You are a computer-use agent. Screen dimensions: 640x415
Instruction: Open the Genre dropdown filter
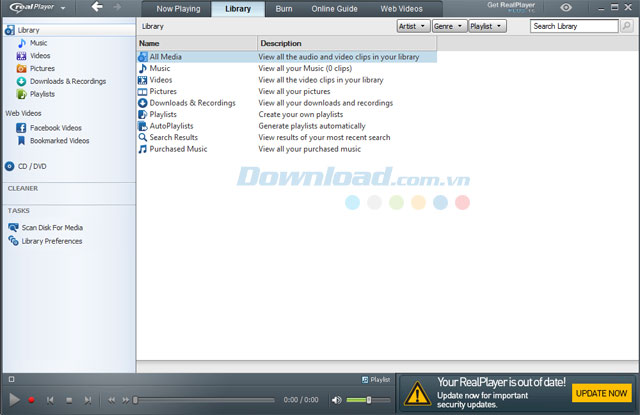click(x=449, y=26)
